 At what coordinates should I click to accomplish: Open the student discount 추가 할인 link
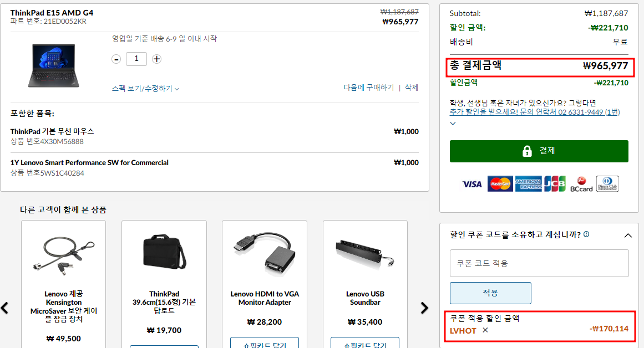point(534,112)
